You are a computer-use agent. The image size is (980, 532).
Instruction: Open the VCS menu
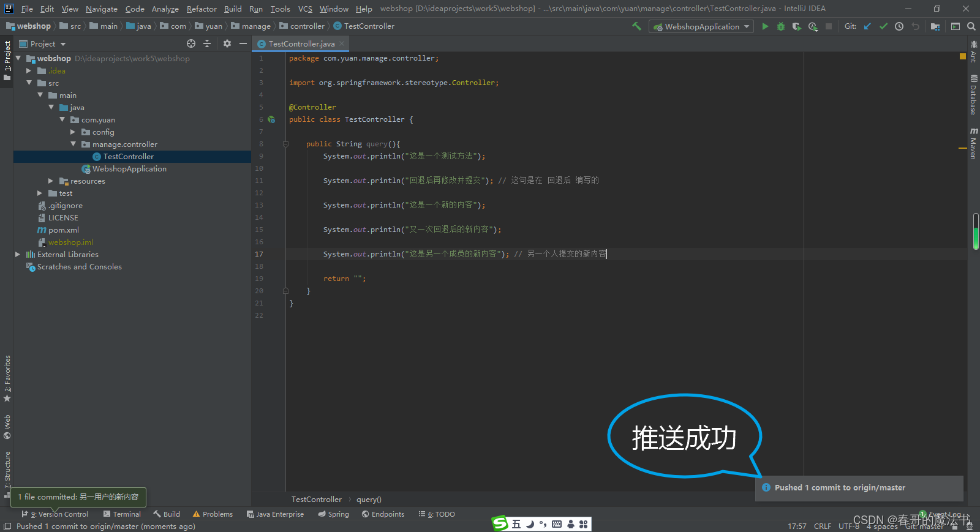[305, 9]
